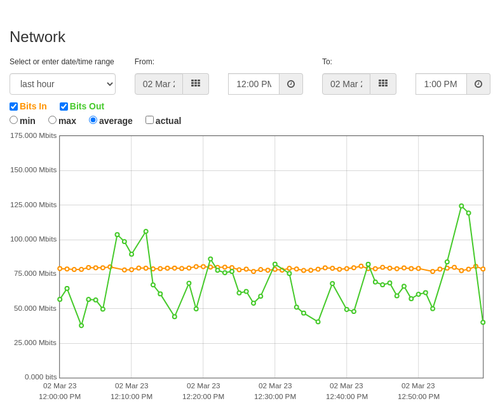This screenshot has width=500, height=403.
Task: Click the first Bits In orange data point
Action: 60,268
